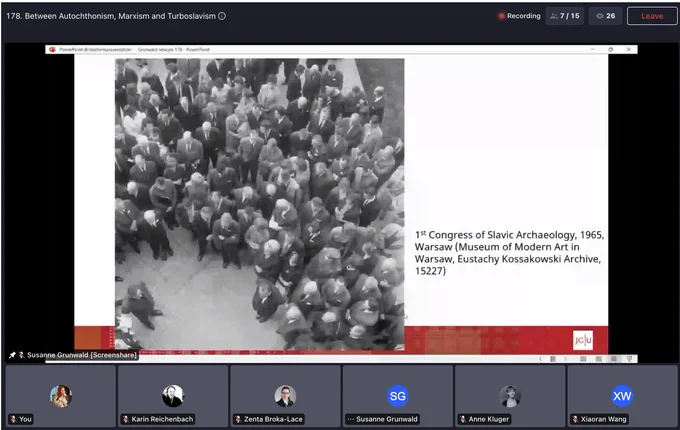This screenshot has height=430, width=680.
Task: Click the SG avatar of Susanne Grunwald
Action: point(398,396)
